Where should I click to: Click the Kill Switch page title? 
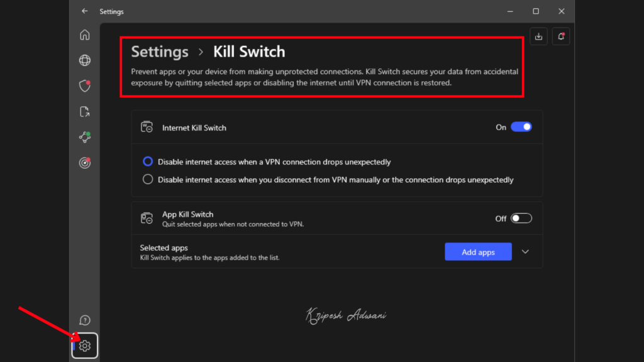coord(249,52)
